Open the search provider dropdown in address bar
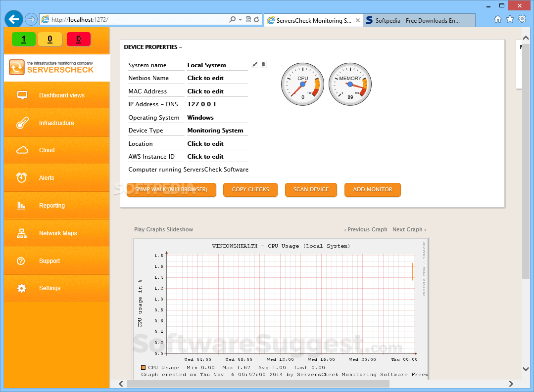Screen dimensions: 534x392 tap(233, 19)
